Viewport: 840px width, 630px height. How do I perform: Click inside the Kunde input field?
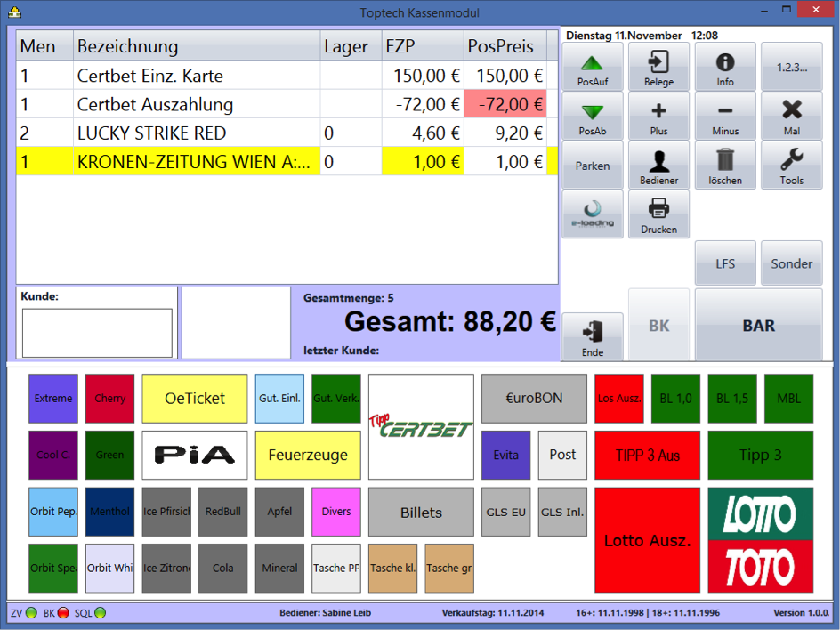click(97, 333)
